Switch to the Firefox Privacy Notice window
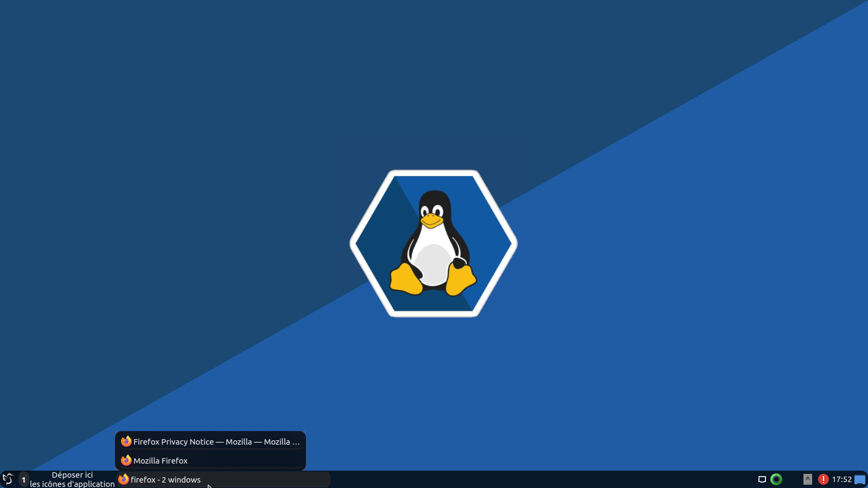This screenshot has width=868, height=488. coord(210,441)
